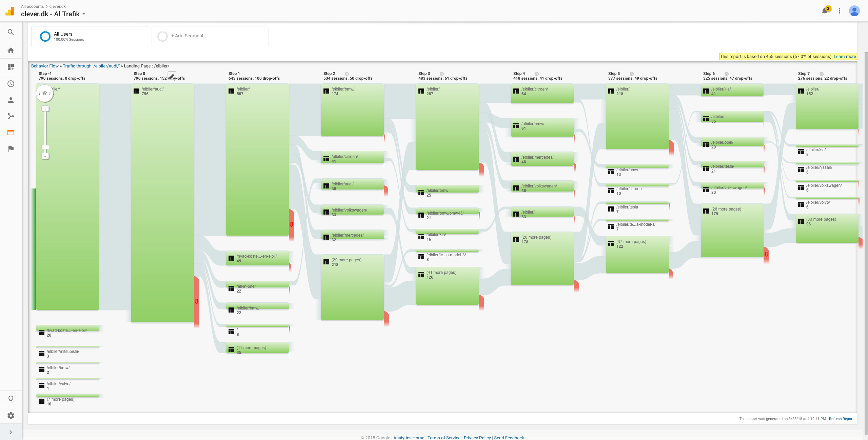Viewport: 868px width, 440px height.
Task: Remove Step 2 using its x icon
Action: 347,74
